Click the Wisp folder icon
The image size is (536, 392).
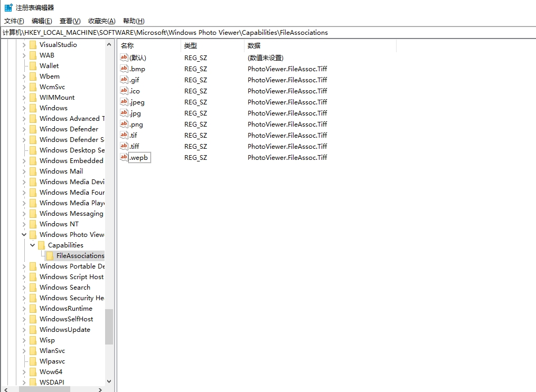pyautogui.click(x=33, y=340)
